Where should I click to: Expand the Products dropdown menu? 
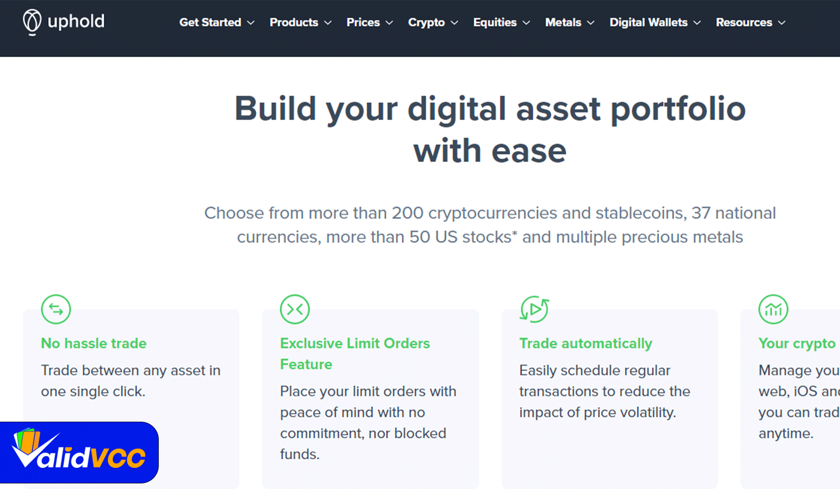(300, 22)
